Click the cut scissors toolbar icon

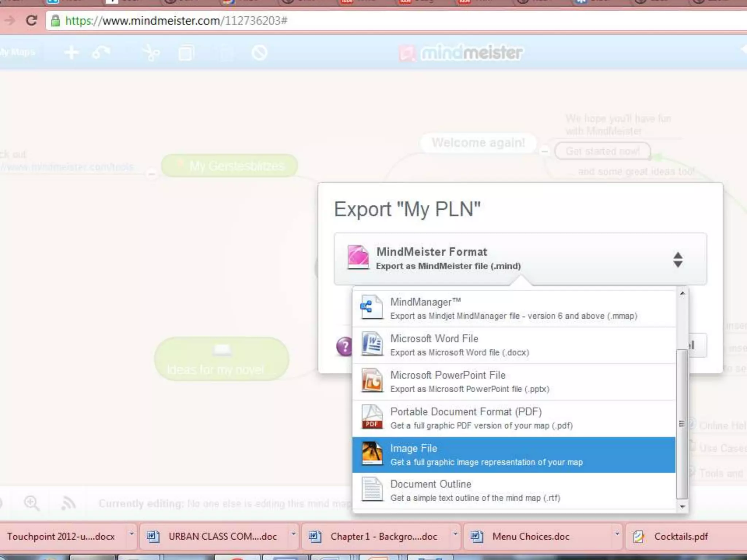pyautogui.click(x=151, y=53)
